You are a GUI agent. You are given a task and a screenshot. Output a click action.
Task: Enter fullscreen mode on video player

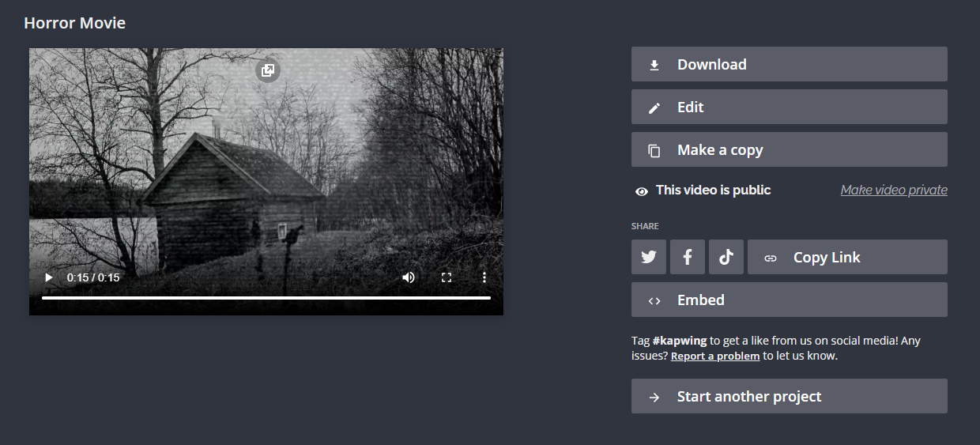pyautogui.click(x=447, y=277)
